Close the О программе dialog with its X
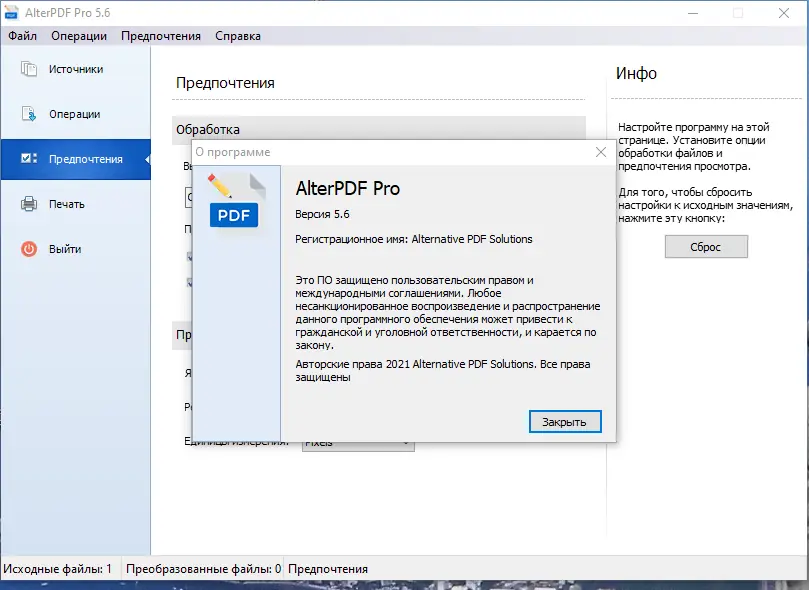 point(600,152)
